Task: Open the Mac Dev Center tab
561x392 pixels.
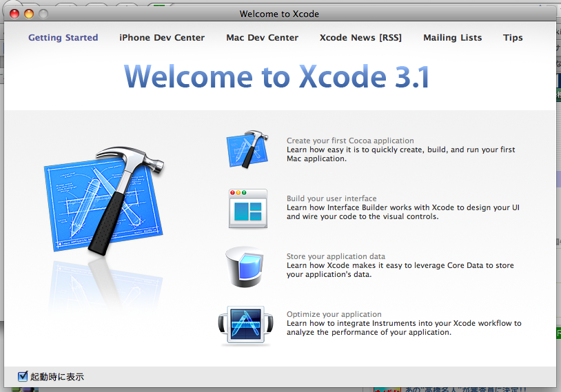Action: tap(262, 38)
